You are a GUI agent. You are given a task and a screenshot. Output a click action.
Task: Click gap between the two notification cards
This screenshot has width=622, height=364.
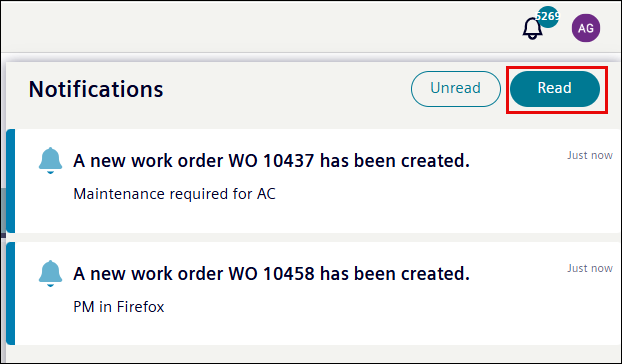point(313,237)
